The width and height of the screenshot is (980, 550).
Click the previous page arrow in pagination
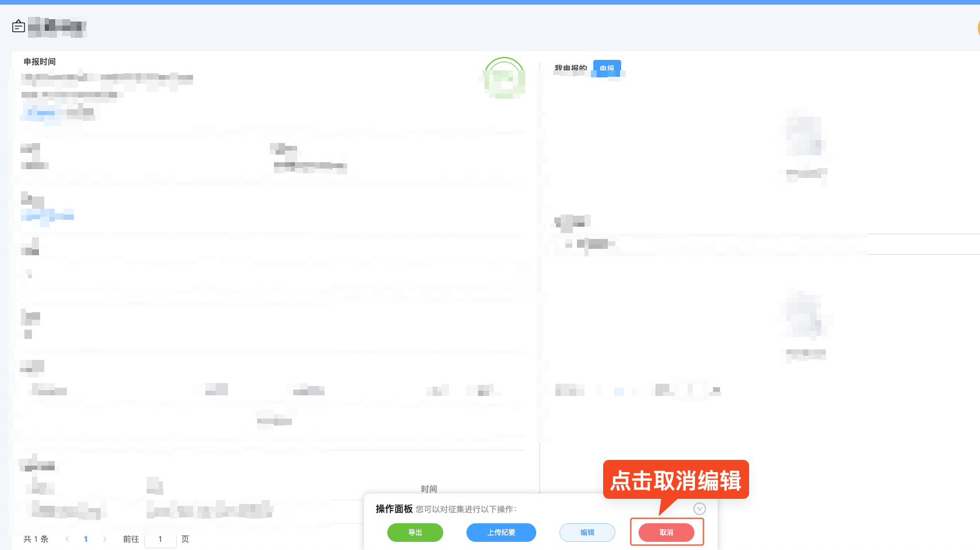tap(67, 539)
